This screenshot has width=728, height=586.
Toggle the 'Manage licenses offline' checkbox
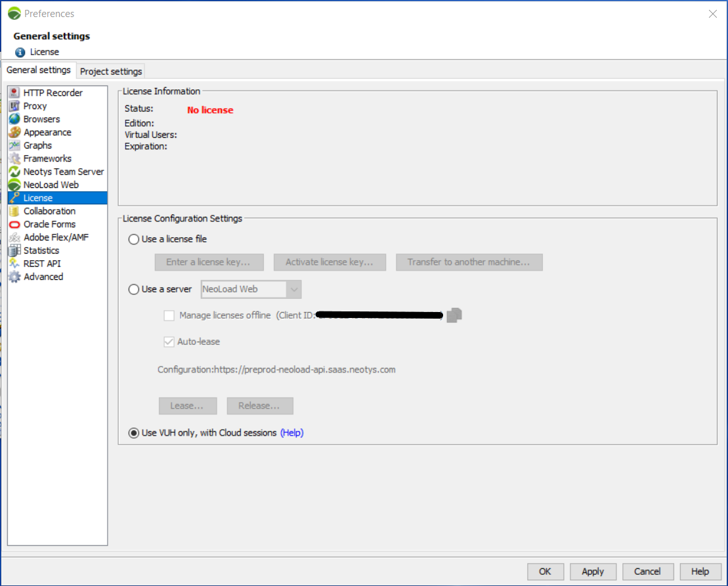click(169, 315)
